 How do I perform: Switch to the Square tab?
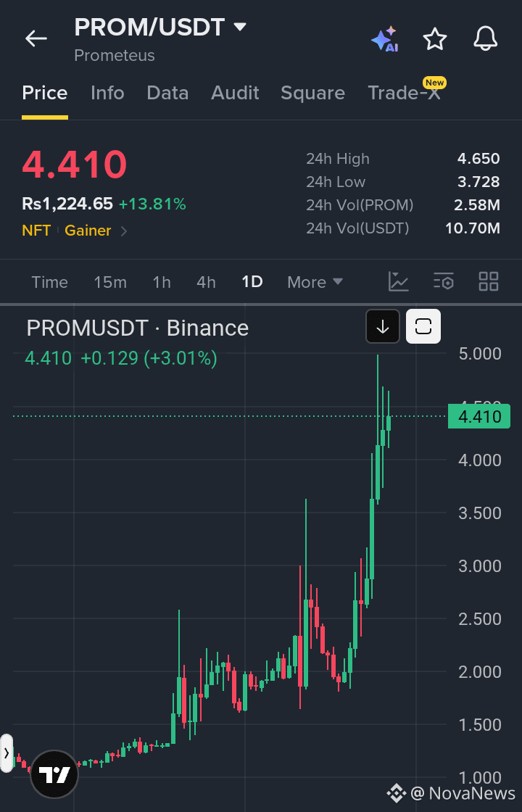point(312,94)
